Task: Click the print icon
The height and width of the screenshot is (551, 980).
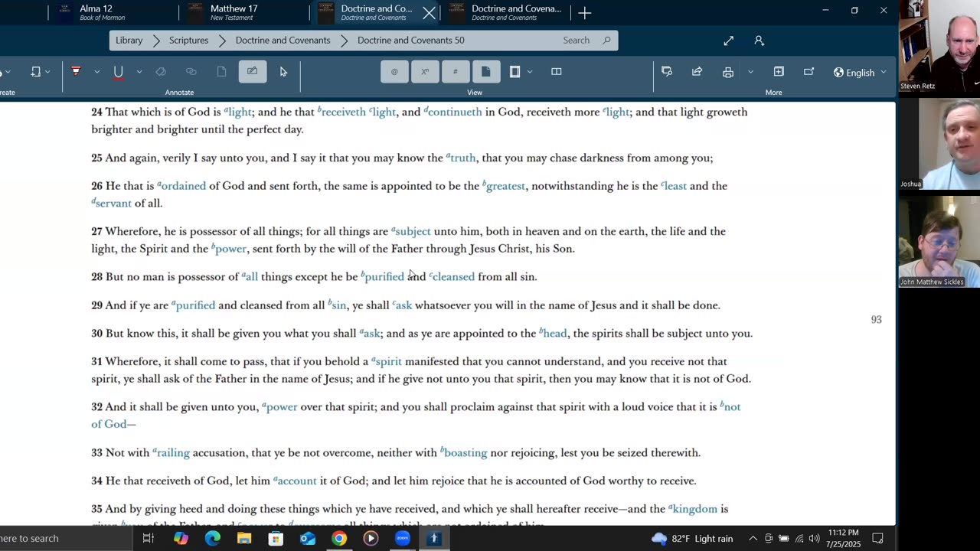Action: point(728,72)
